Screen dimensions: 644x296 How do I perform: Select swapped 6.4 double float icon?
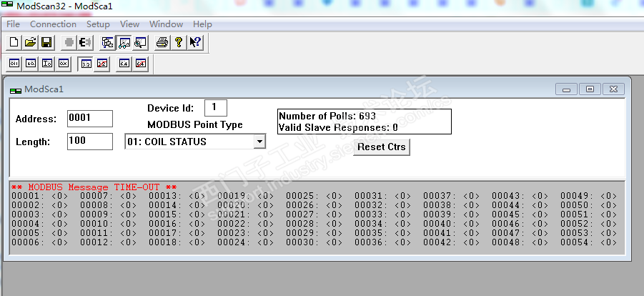point(141,64)
